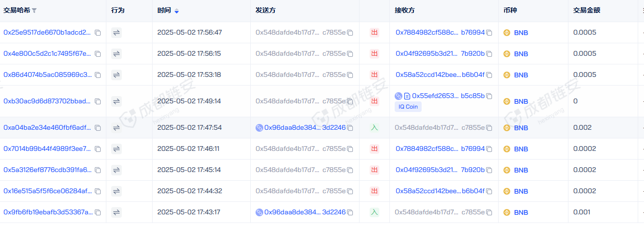Viewport: 644px width, 235px height.
Task: Click transfer behavior icon in 17:43:17 row
Action: coord(116,212)
